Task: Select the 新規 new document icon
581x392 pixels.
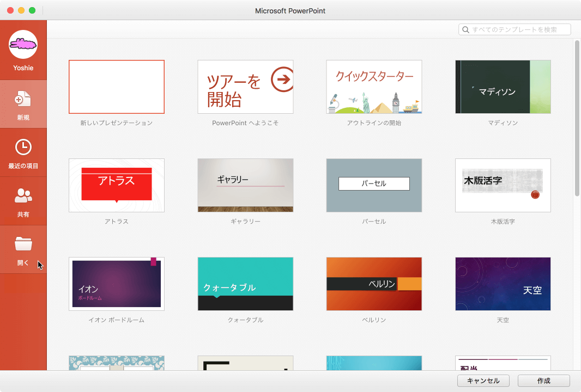Action: (x=23, y=99)
